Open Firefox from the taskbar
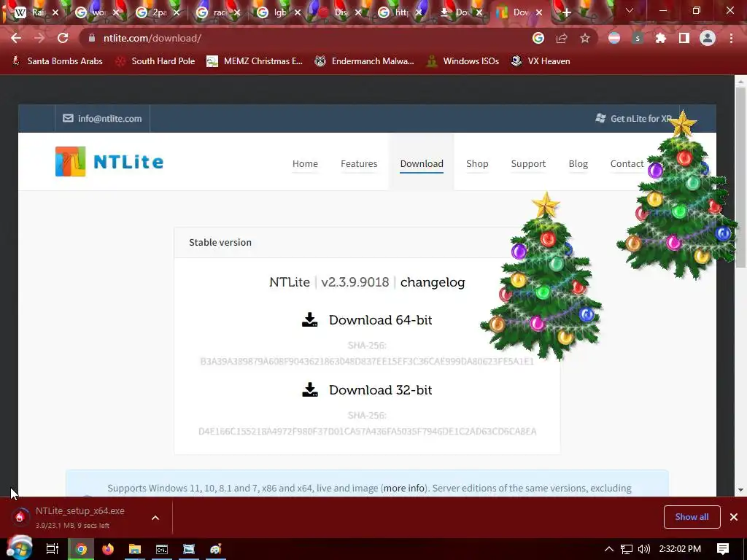Viewport: 747px width, 560px height. (108, 549)
